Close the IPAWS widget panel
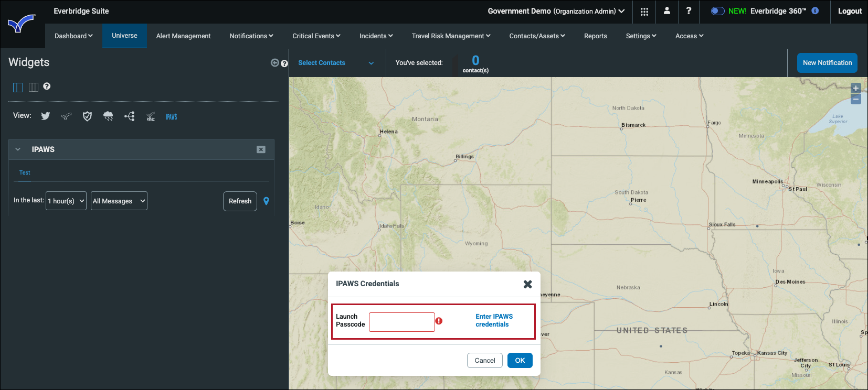868x390 pixels. [x=261, y=149]
